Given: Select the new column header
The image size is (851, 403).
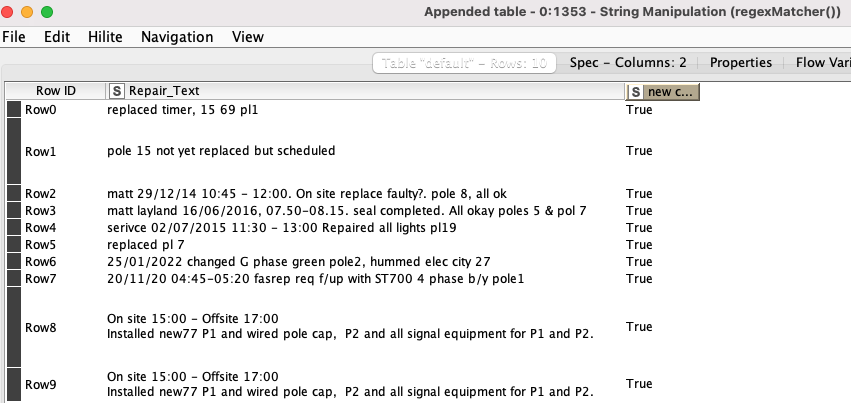Looking at the screenshot, I should (663, 92).
